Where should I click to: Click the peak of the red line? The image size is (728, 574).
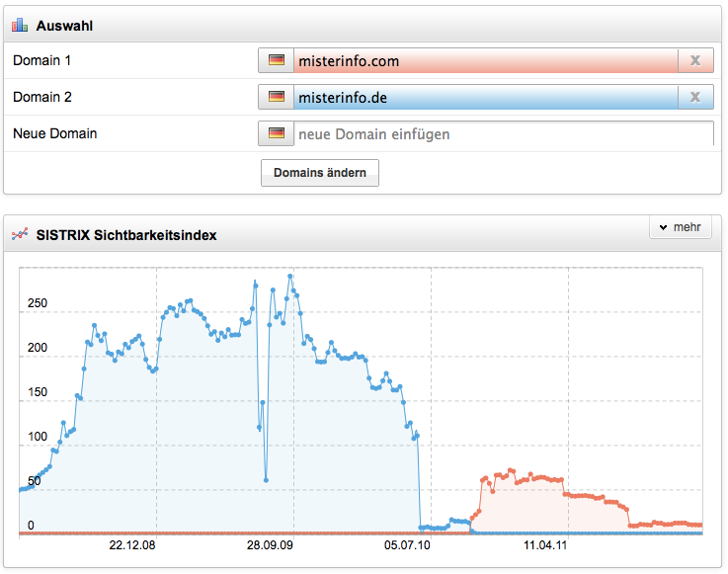[x=511, y=470]
